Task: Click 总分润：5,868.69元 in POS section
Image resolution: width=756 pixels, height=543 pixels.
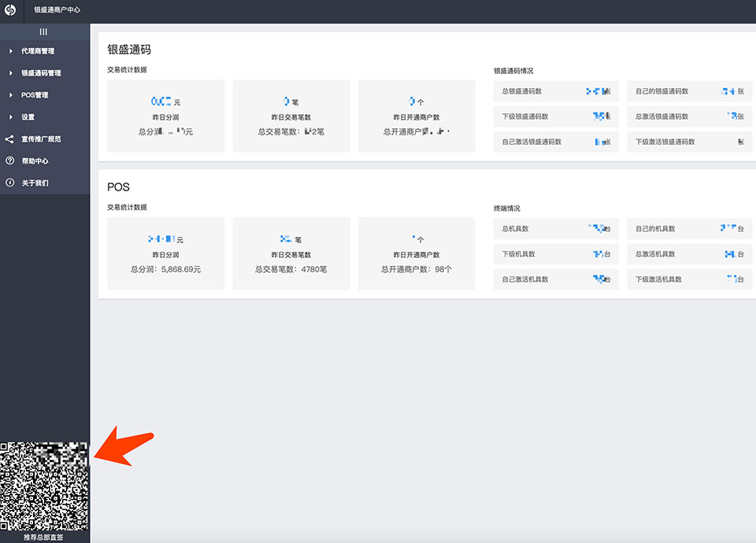Action: [165, 269]
